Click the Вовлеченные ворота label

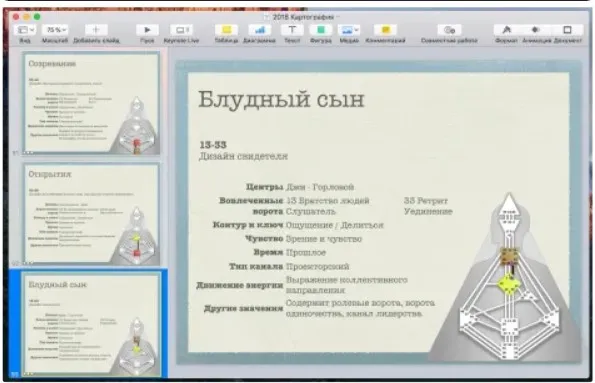(251, 206)
